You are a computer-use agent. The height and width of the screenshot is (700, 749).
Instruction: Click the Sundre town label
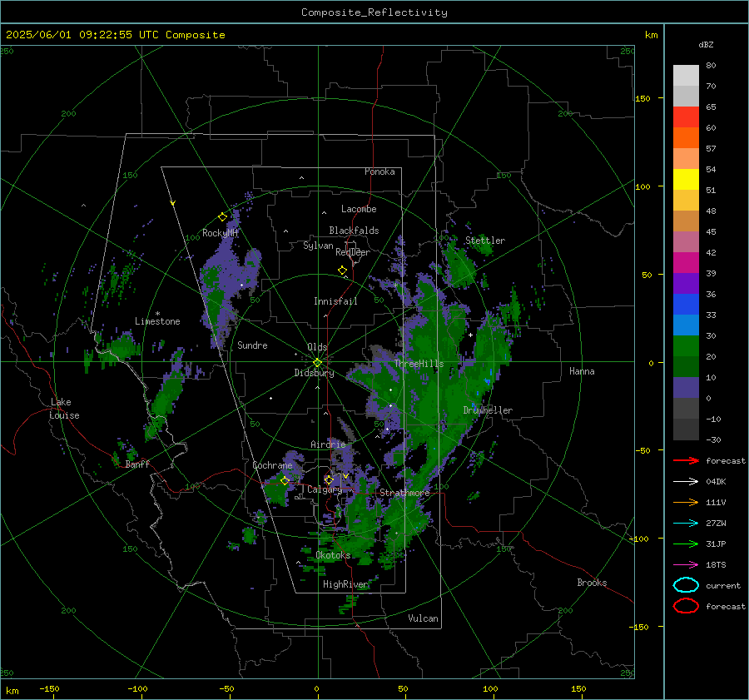click(252, 345)
